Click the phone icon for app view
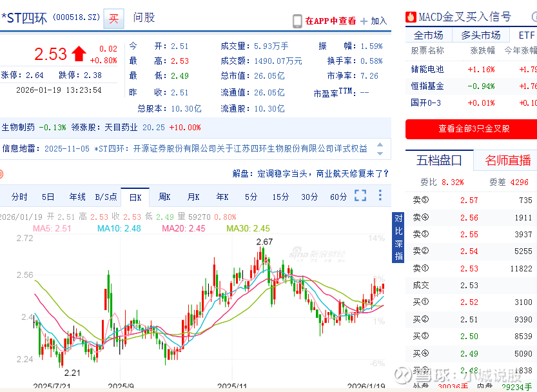Screen dimensions: 537x392 [x=297, y=21]
